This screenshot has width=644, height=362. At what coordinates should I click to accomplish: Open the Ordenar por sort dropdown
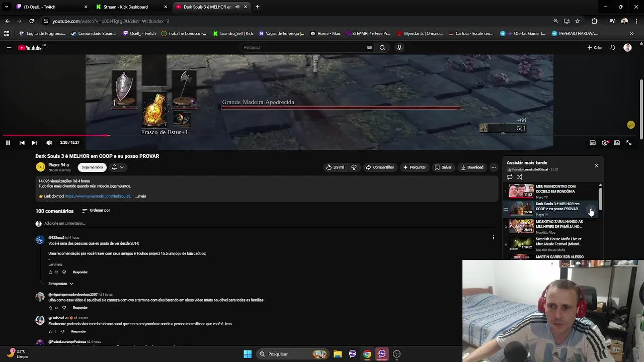pyautogui.click(x=96, y=211)
